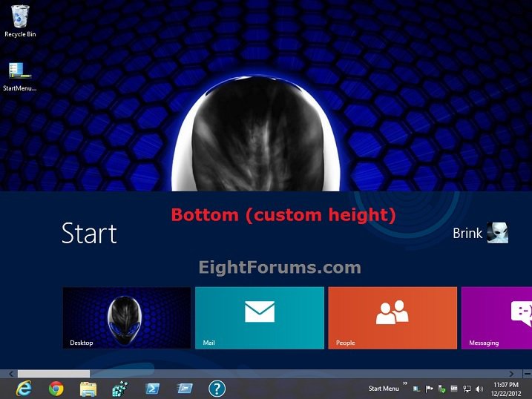Click the Brink user account picture
Screen dimensions: 532x399
[498, 233]
